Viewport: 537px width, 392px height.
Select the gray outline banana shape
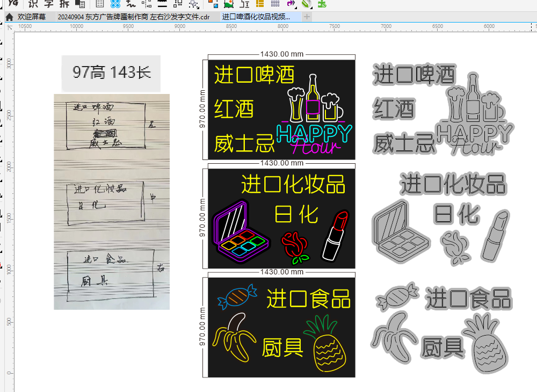(394, 337)
